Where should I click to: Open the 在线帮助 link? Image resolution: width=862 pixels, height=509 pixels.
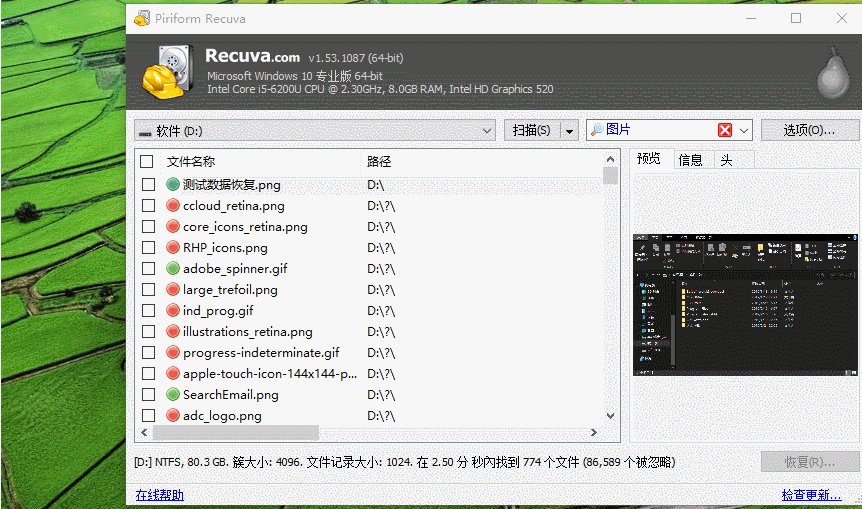[x=159, y=495]
